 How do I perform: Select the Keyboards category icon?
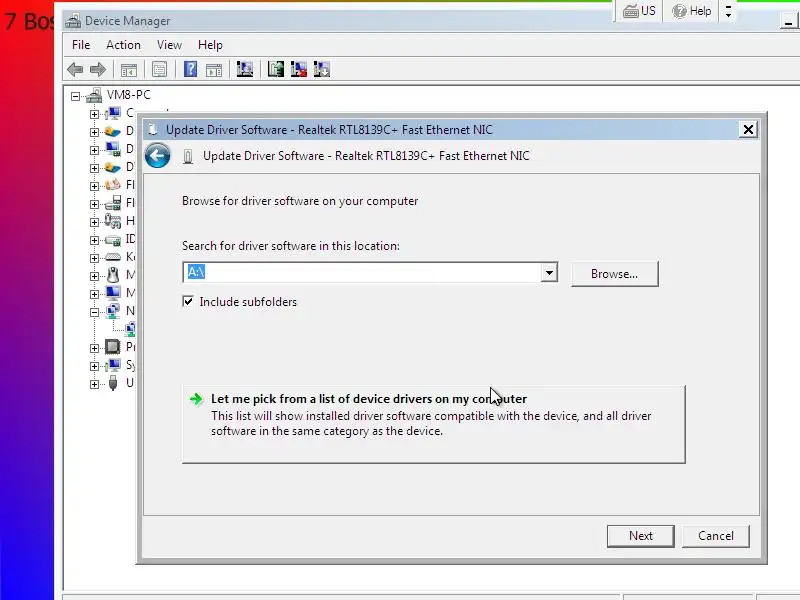point(113,257)
